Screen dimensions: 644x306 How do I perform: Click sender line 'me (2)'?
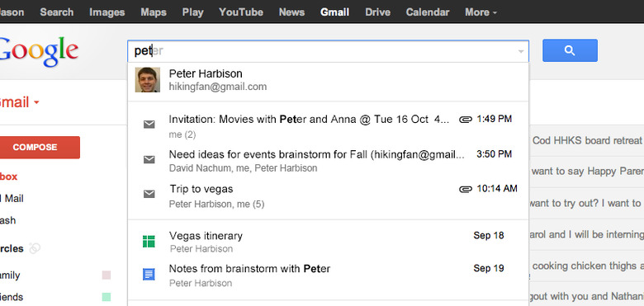coord(182,134)
